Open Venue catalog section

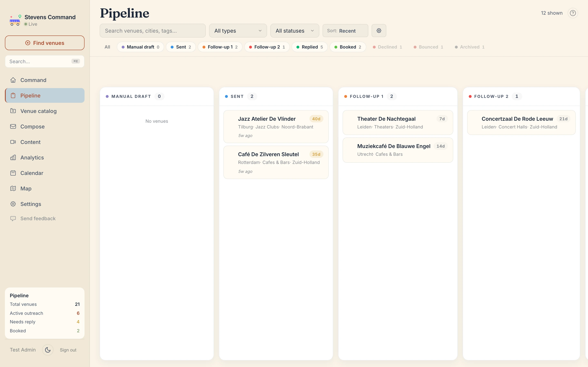(x=38, y=111)
